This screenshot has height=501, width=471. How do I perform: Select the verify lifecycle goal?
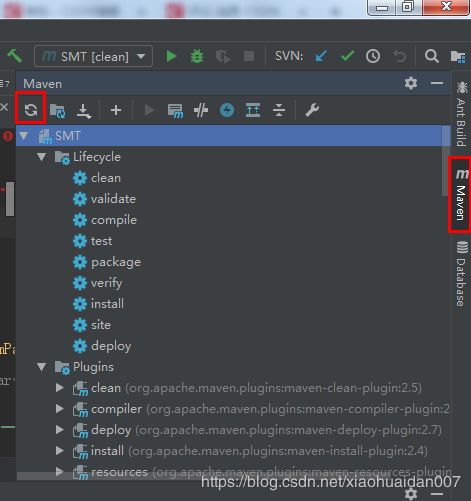tap(98, 283)
